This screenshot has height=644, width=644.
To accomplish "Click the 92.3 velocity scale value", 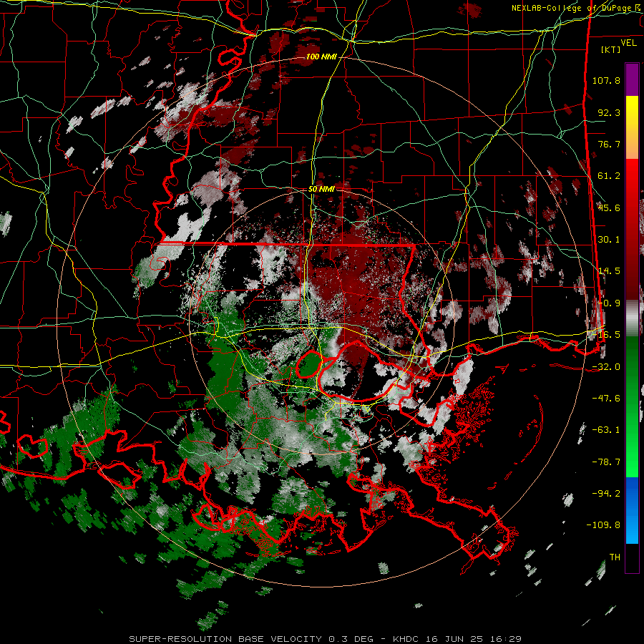I will [609, 112].
